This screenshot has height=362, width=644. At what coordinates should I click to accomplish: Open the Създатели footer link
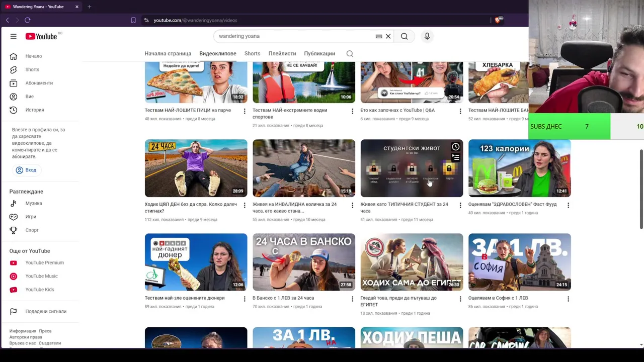coord(50,343)
